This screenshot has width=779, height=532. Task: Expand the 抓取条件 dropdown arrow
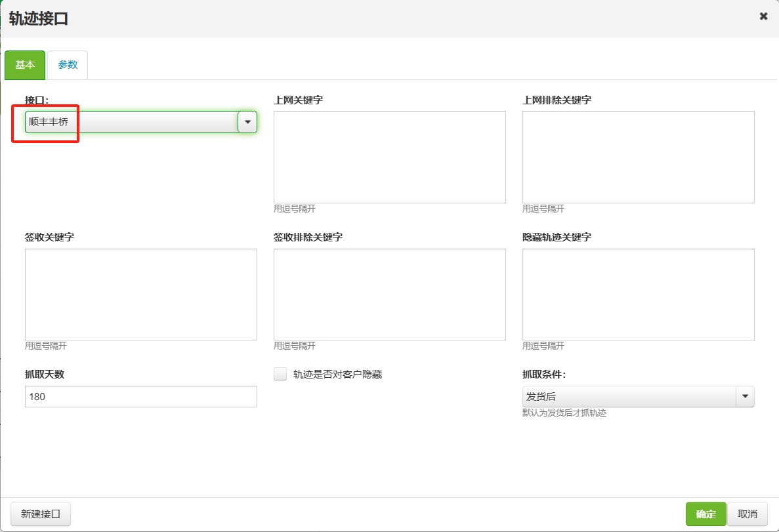click(745, 396)
